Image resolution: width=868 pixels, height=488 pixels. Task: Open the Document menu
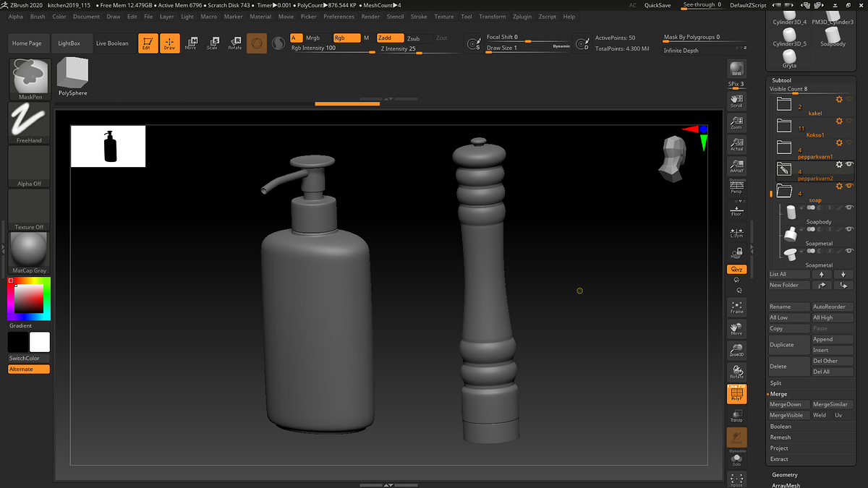click(x=86, y=17)
